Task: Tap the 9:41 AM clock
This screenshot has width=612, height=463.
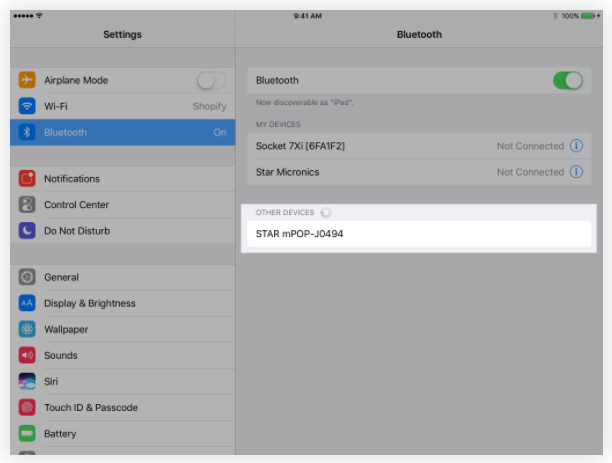Action: (308, 16)
